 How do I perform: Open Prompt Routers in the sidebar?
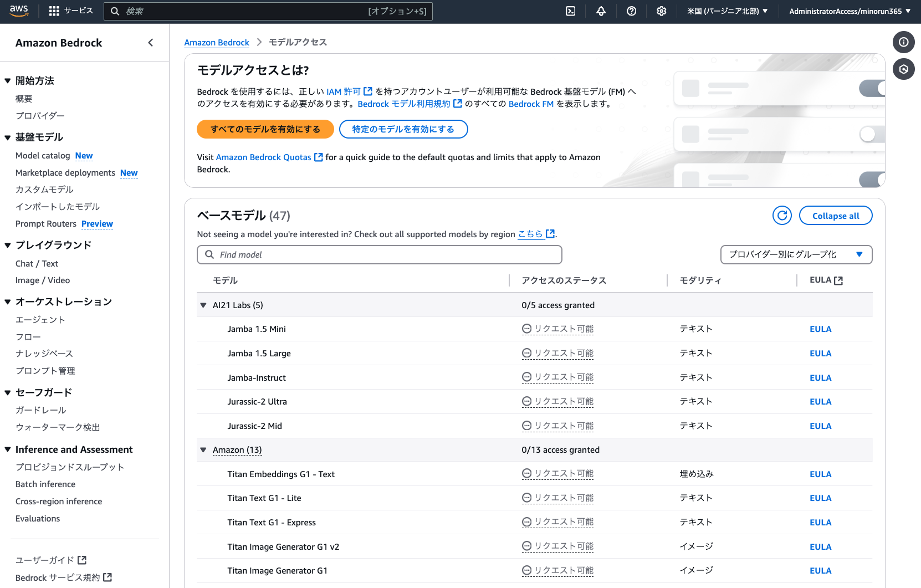46,224
